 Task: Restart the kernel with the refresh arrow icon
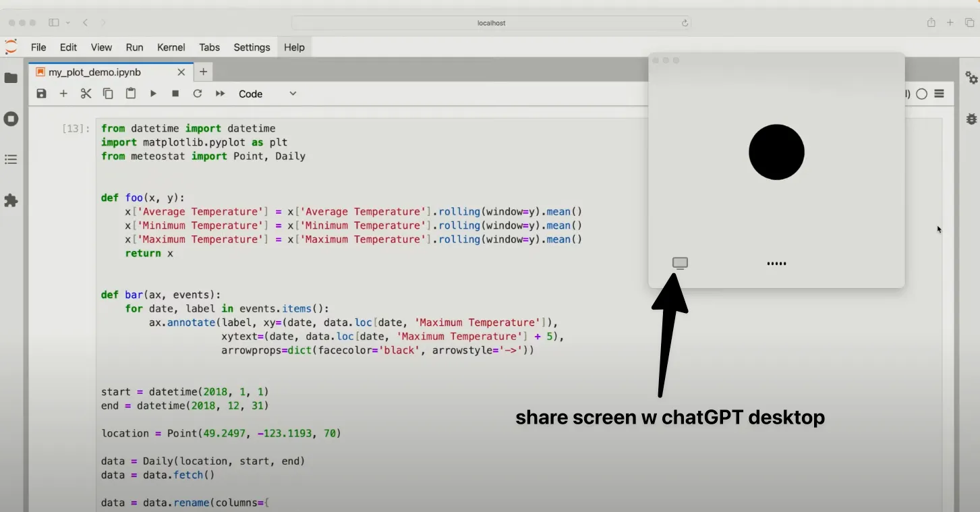[x=198, y=94]
